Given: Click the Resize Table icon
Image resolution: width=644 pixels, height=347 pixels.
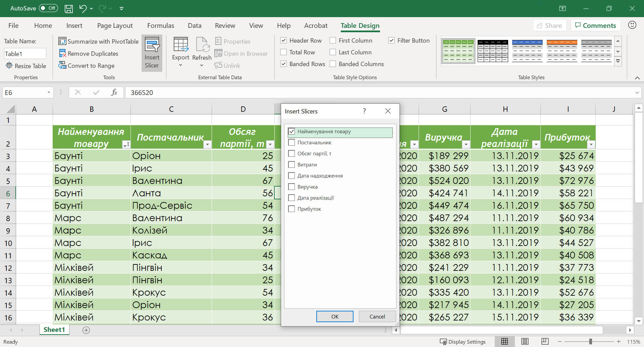Looking at the screenshot, I should click(9, 66).
